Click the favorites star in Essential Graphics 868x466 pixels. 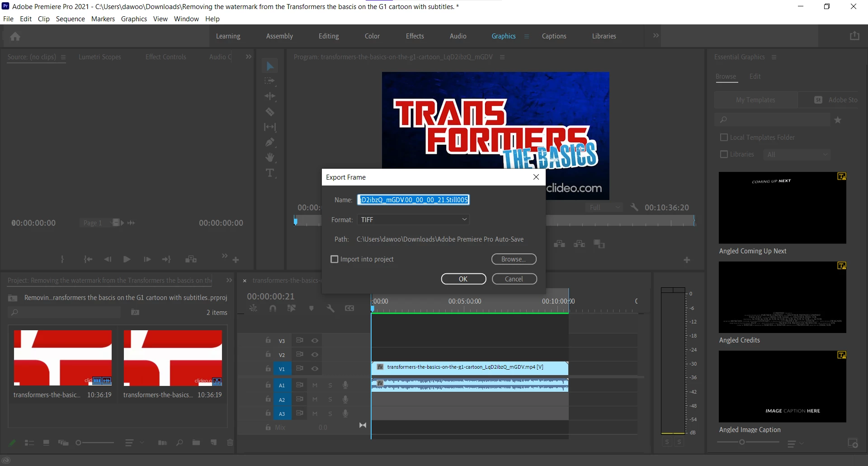(838, 120)
